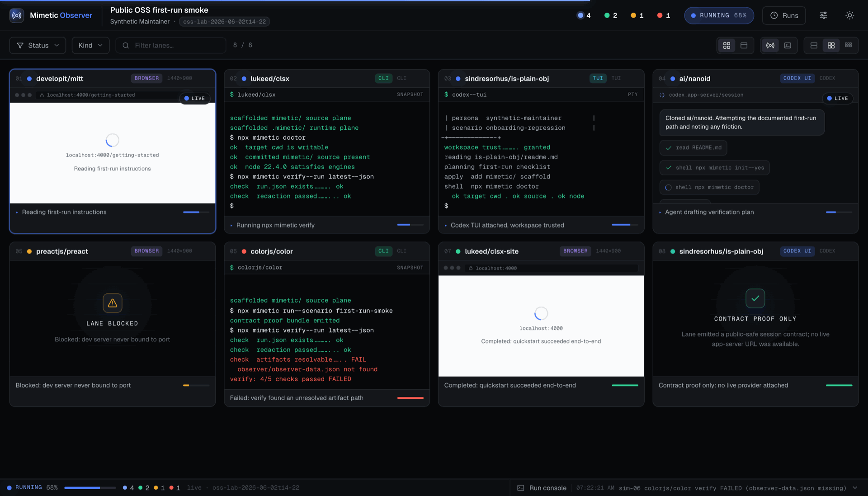This screenshot has width=868, height=496.
Task: Click the funnel icon on Status filter
Action: pos(20,45)
